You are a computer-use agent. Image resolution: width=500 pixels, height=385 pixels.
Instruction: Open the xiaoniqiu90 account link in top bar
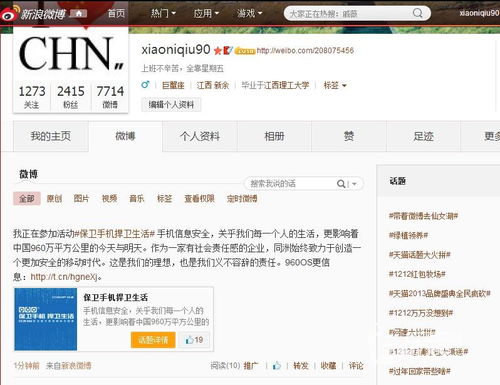click(479, 13)
